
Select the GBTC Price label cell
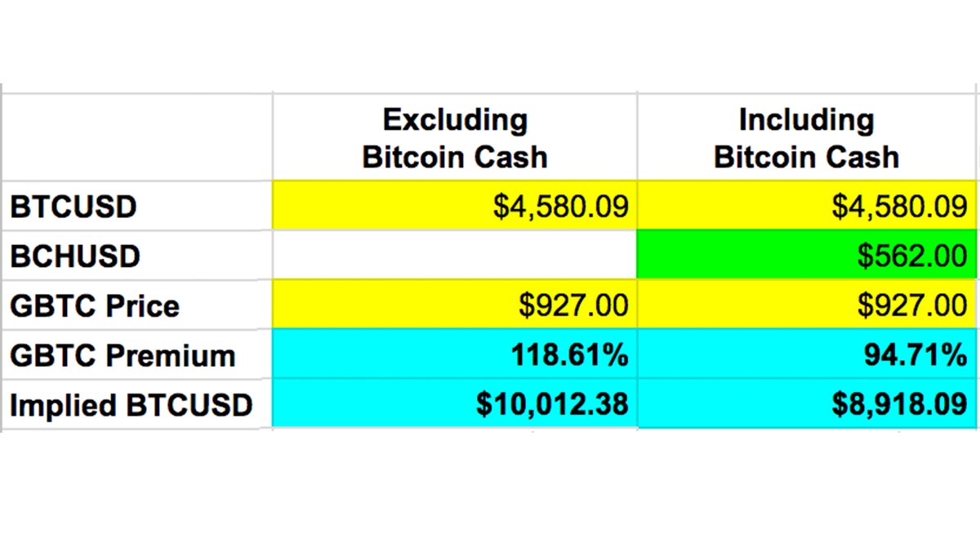(x=137, y=305)
